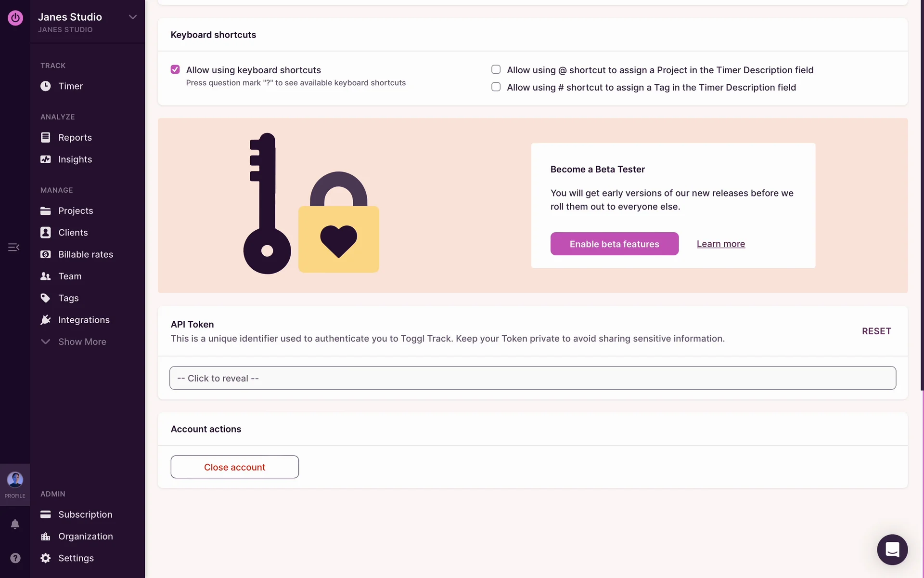The width and height of the screenshot is (924, 578).
Task: Open the Learn more link
Action: pos(720,244)
